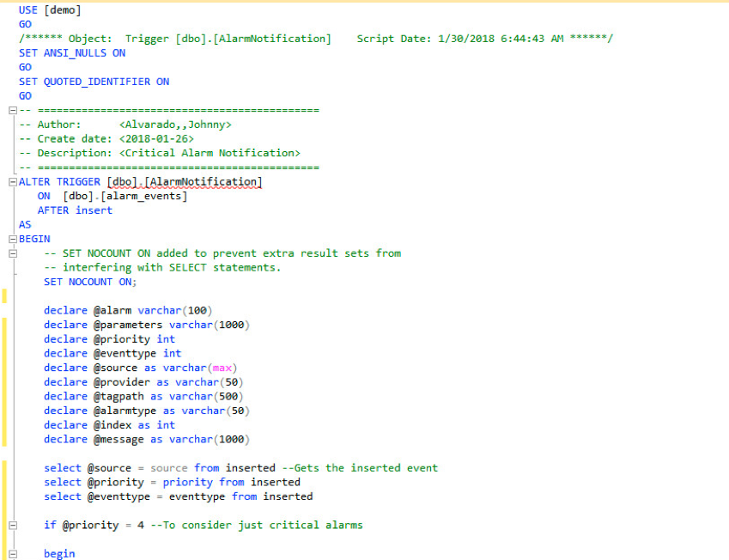This screenshot has width=729, height=560.
Task: Click the AS keyword line
Action: (x=25, y=225)
